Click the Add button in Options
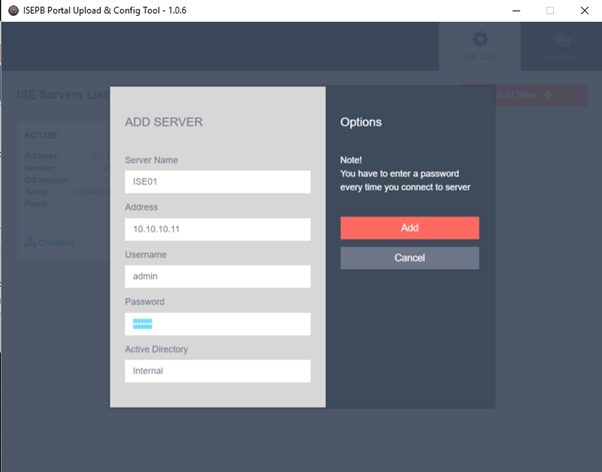Viewport: 602px width, 472px height. click(x=410, y=228)
